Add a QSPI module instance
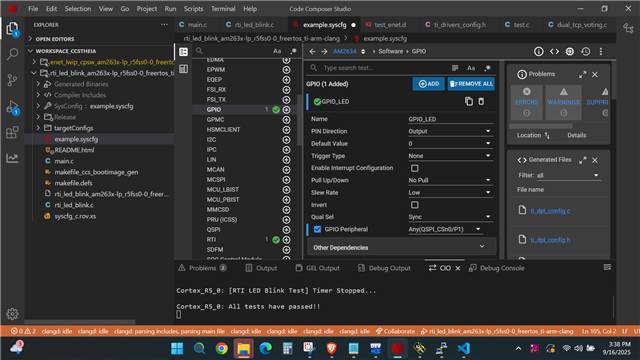The image size is (640, 360). (x=287, y=230)
